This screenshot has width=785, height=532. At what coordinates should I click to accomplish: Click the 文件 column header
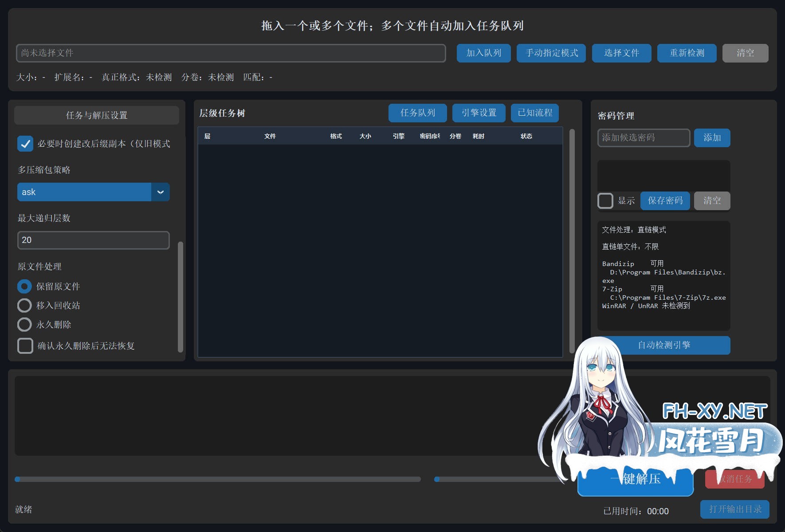[x=270, y=136]
